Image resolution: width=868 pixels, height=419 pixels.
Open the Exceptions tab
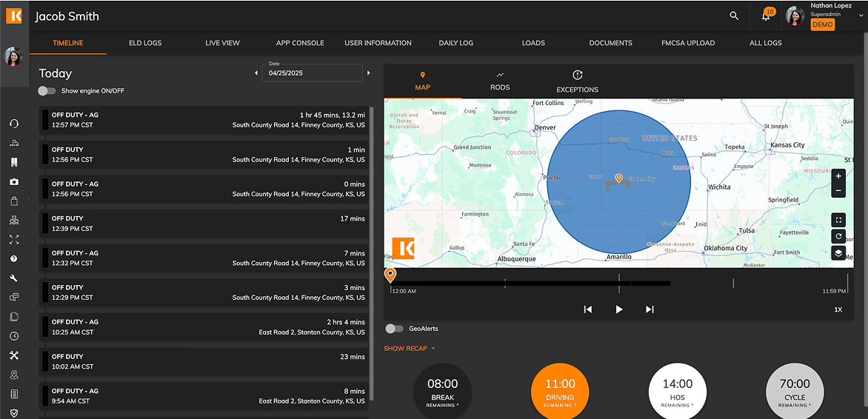[x=577, y=81]
